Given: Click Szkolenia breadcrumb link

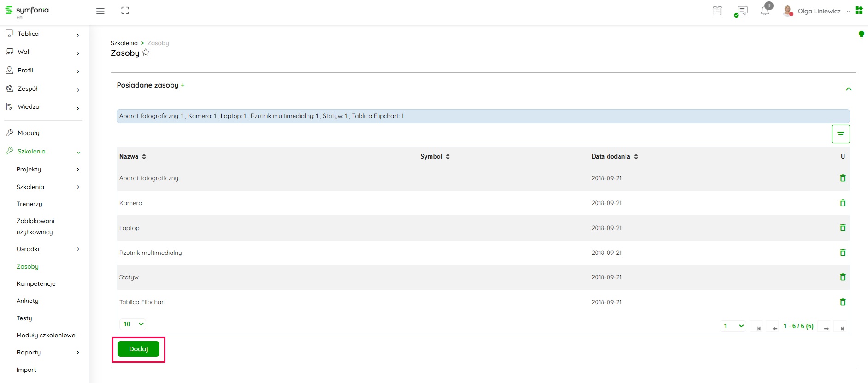Looking at the screenshot, I should pos(124,43).
